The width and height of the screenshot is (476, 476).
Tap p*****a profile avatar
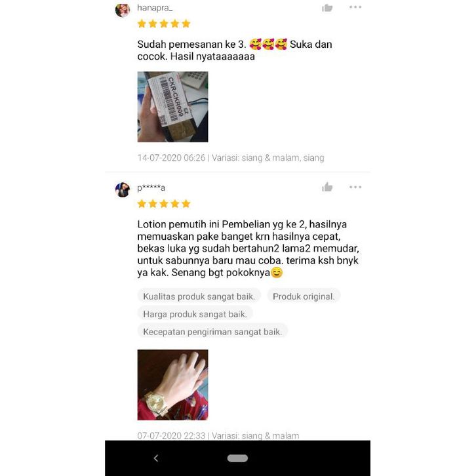(123, 189)
